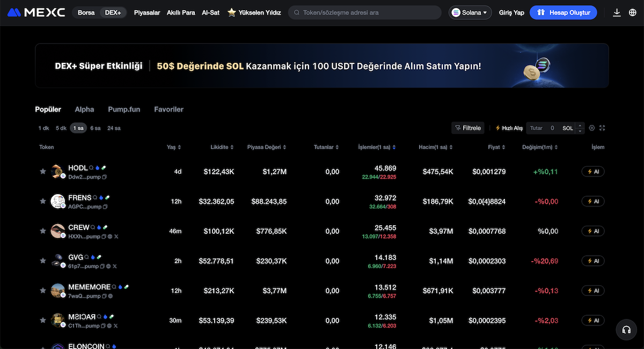The width and height of the screenshot is (644, 349).
Task: Sort the table by Likidite column
Action: tap(223, 147)
